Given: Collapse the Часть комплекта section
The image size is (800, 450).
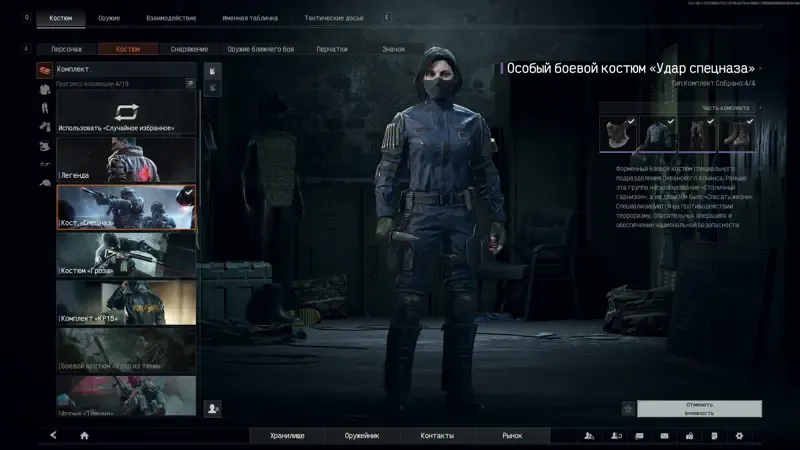Looking at the screenshot, I should click(760, 108).
